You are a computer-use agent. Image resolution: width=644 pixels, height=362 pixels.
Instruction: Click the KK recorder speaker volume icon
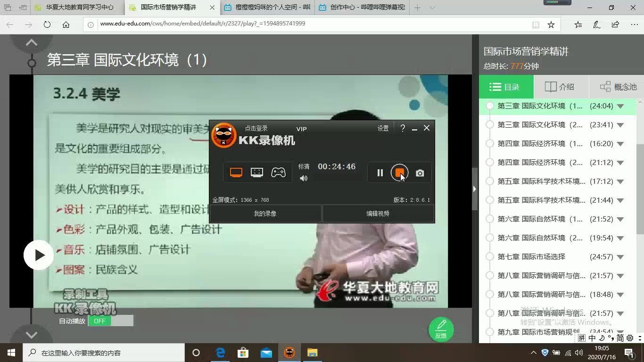(304, 178)
